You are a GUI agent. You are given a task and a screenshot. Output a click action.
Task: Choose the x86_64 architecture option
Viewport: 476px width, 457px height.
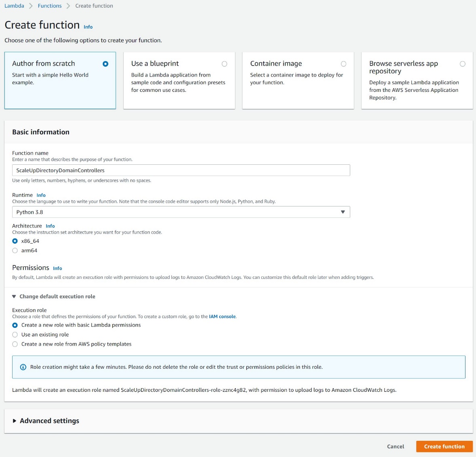click(x=15, y=241)
